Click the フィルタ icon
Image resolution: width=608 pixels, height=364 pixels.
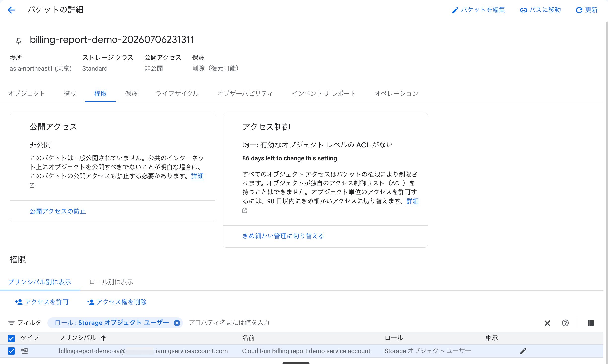11,323
